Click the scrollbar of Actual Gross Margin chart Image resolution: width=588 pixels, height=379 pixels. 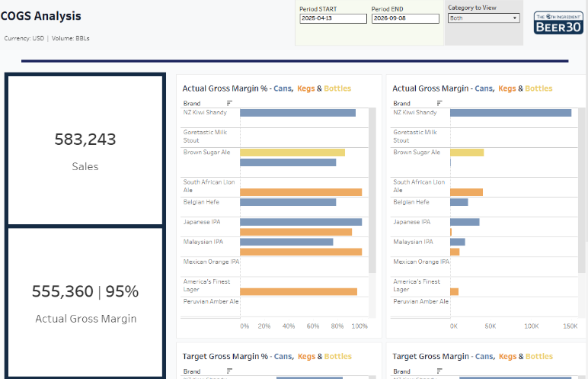point(582,191)
